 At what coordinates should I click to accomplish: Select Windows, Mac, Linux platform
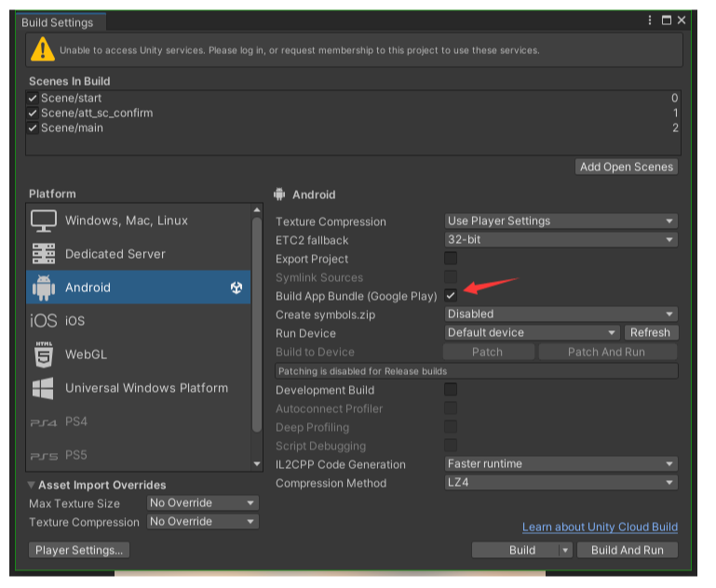(x=139, y=220)
